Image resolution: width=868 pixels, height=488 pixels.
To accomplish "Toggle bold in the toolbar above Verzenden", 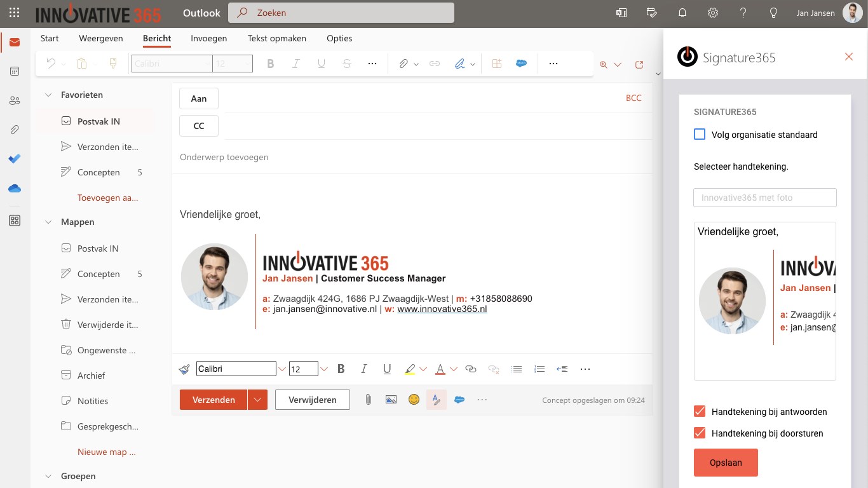I will click(341, 369).
